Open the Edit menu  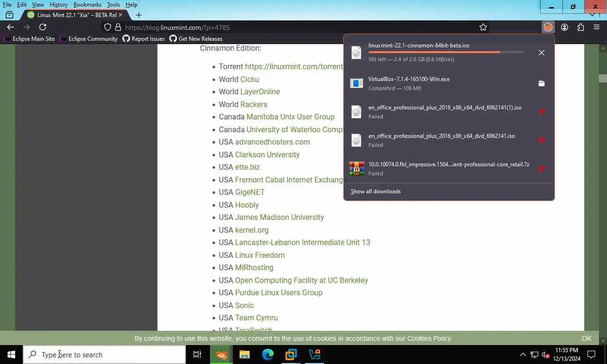22,4
